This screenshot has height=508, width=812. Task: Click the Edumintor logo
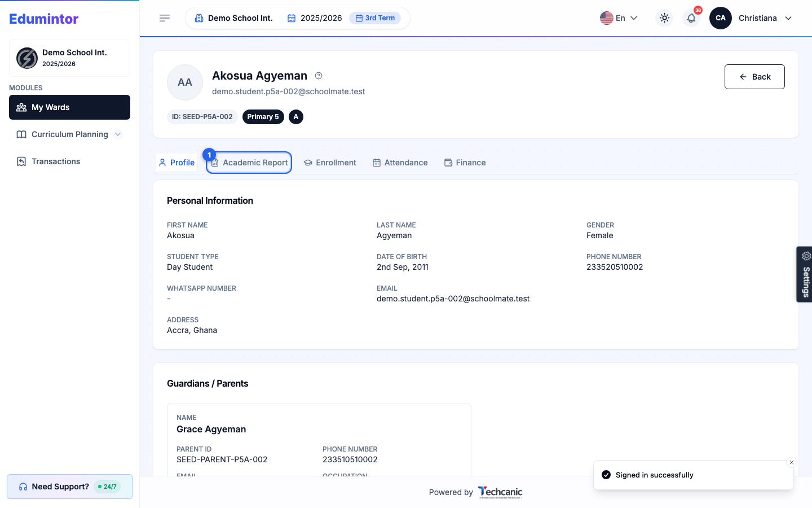[x=44, y=19]
